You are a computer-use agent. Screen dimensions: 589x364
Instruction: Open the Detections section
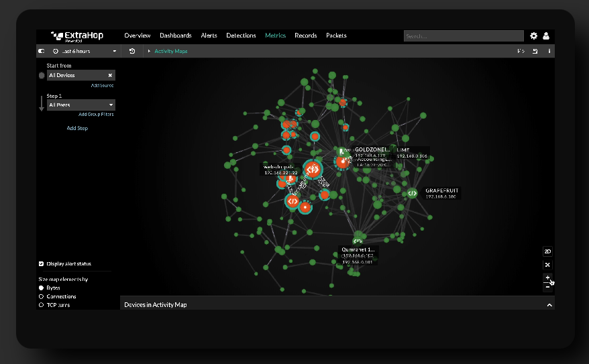pyautogui.click(x=241, y=36)
